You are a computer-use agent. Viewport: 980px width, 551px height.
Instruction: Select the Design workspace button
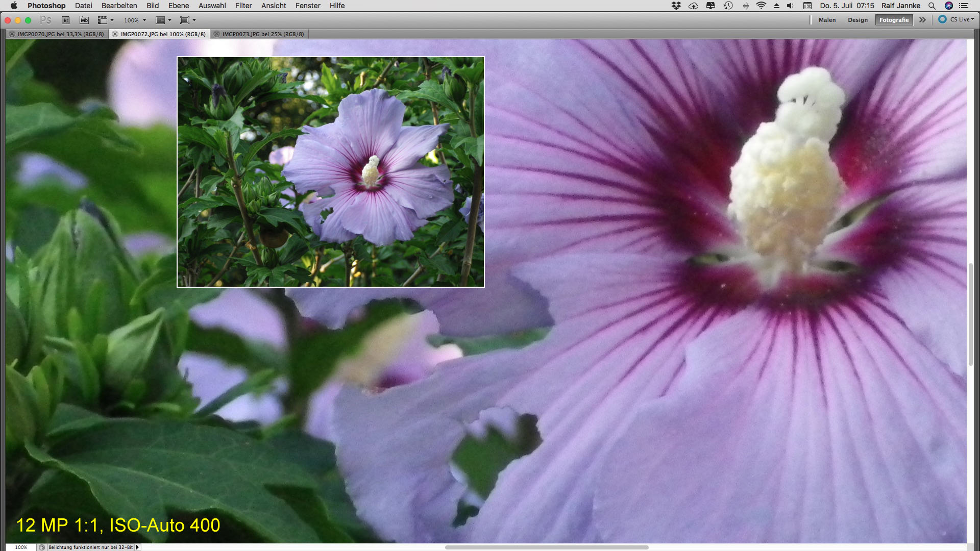click(x=857, y=20)
